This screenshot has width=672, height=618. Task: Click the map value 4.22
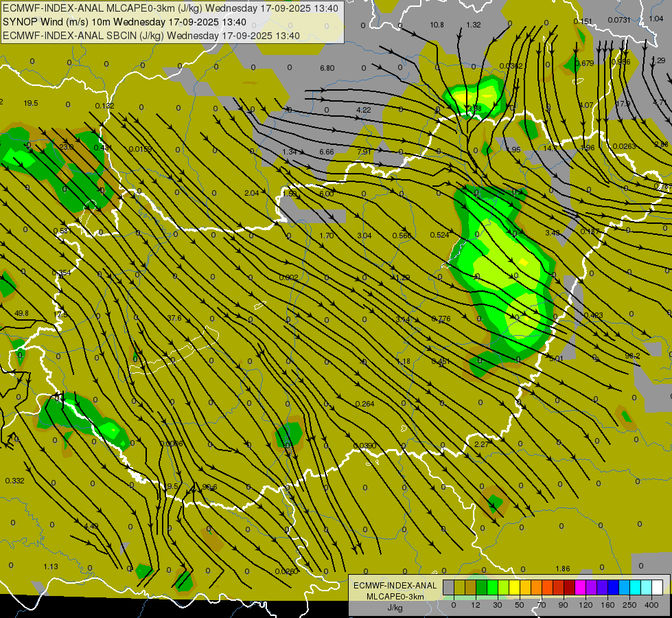(363, 111)
